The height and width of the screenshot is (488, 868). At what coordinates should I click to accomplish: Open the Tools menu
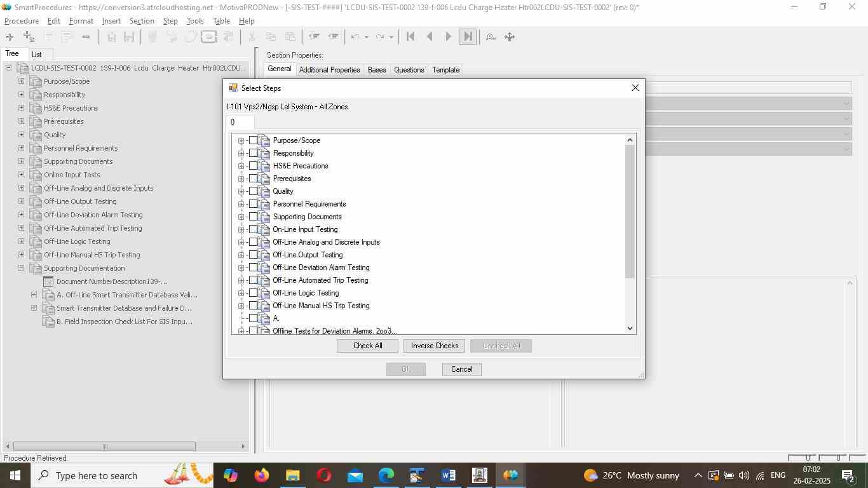tap(195, 21)
